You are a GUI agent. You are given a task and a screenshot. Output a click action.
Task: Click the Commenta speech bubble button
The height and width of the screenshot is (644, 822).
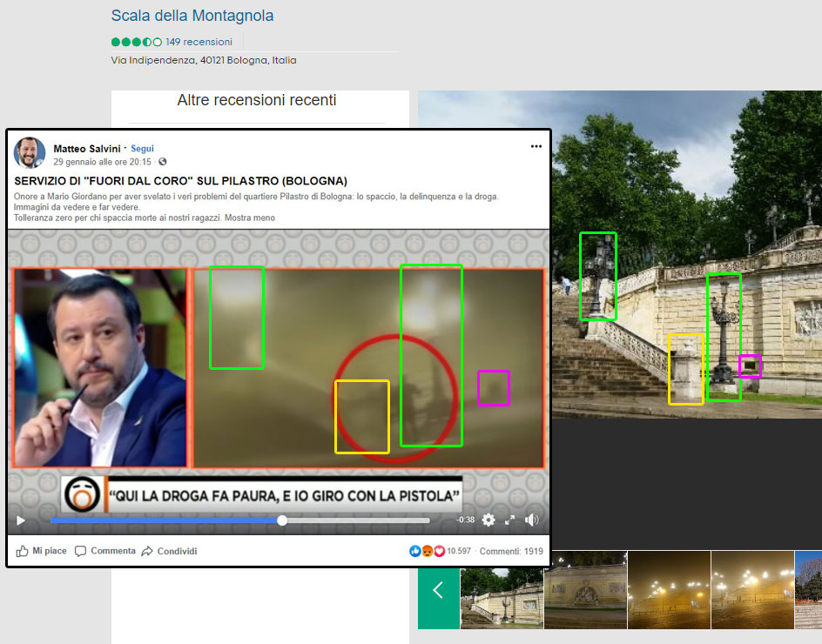point(104,551)
